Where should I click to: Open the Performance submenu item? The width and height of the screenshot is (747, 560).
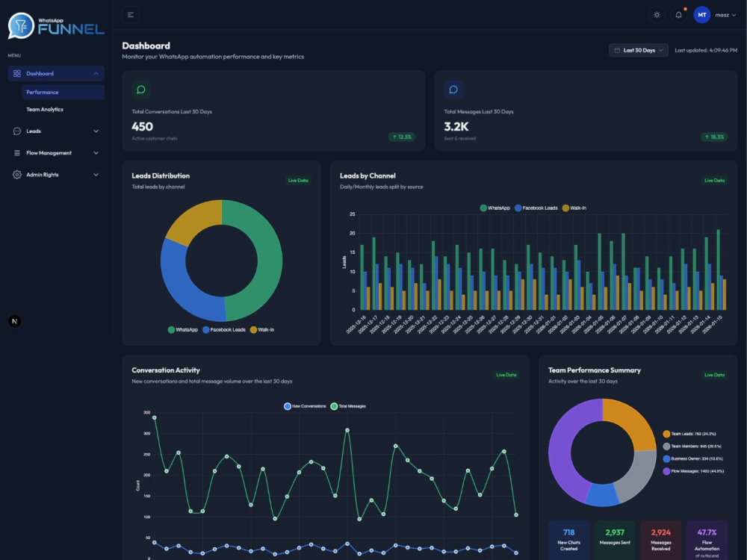point(63,92)
